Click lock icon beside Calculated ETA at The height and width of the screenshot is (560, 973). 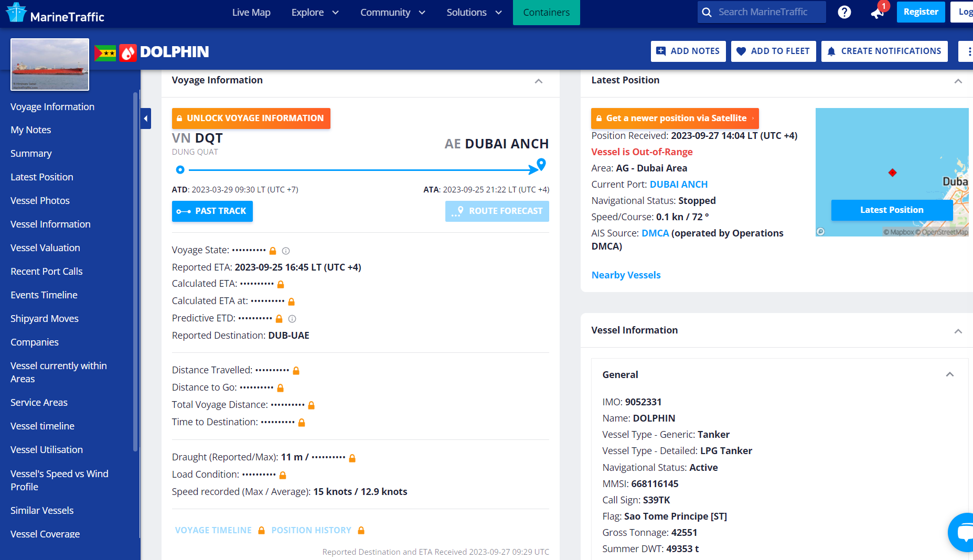292,301
